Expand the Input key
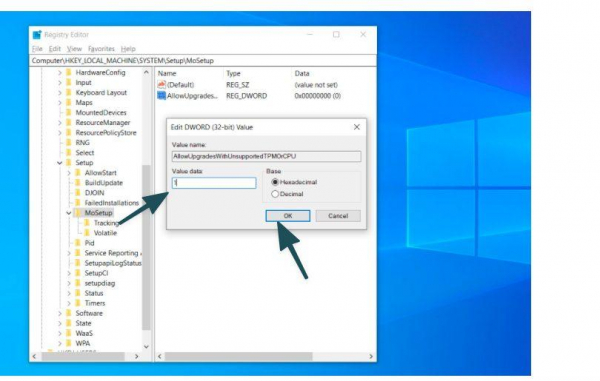Screen dimensions: 600x381 click(x=60, y=83)
